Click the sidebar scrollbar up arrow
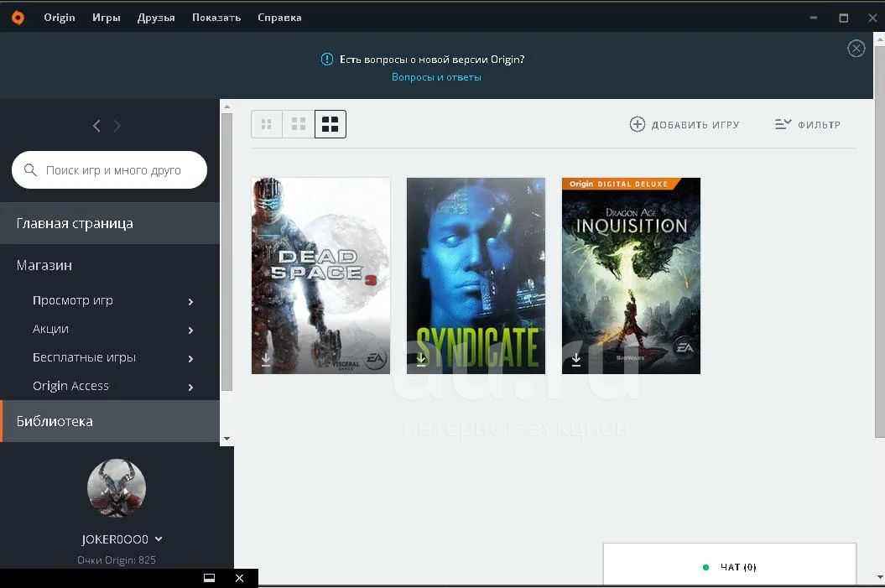This screenshot has height=588, width=885. click(x=226, y=106)
